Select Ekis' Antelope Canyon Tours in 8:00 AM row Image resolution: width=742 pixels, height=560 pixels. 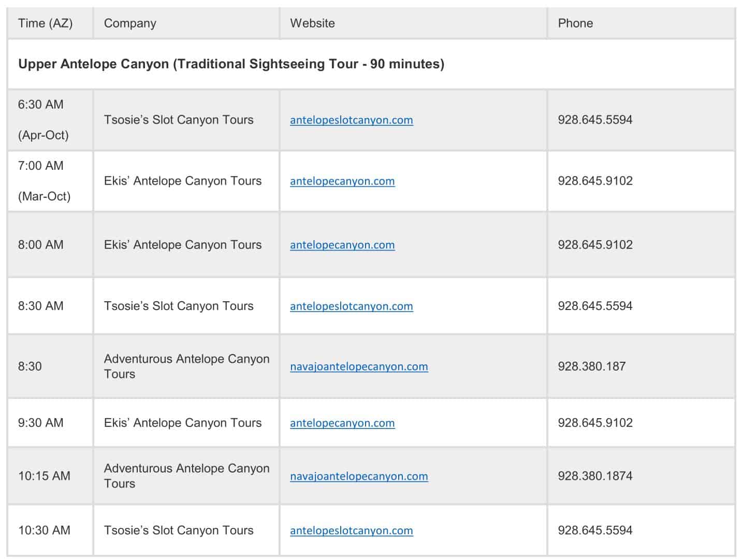[x=183, y=245]
